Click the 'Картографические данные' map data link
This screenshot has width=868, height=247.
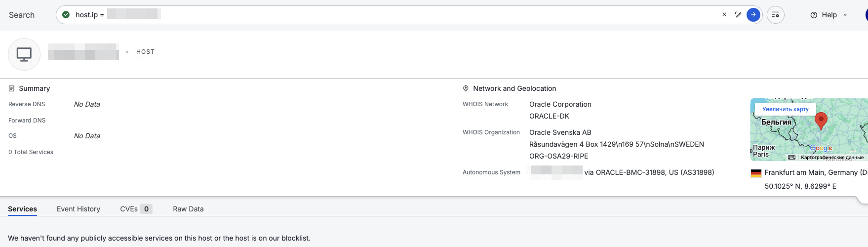pyautogui.click(x=832, y=158)
